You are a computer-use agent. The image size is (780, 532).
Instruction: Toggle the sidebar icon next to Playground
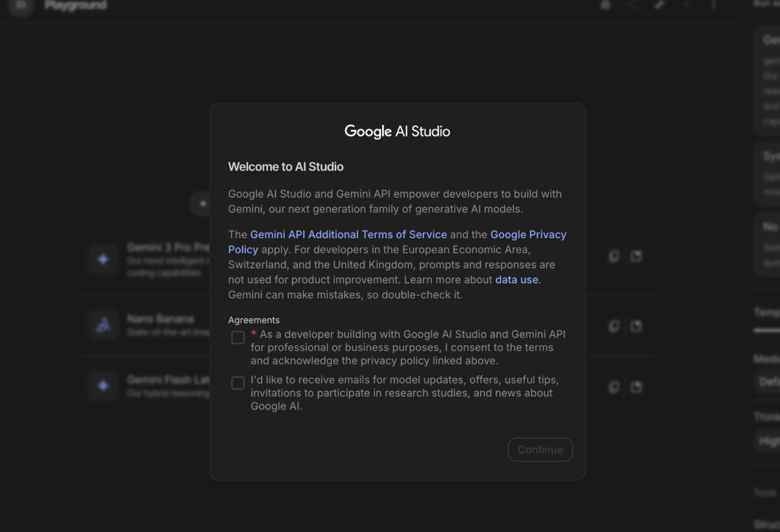coord(21,5)
